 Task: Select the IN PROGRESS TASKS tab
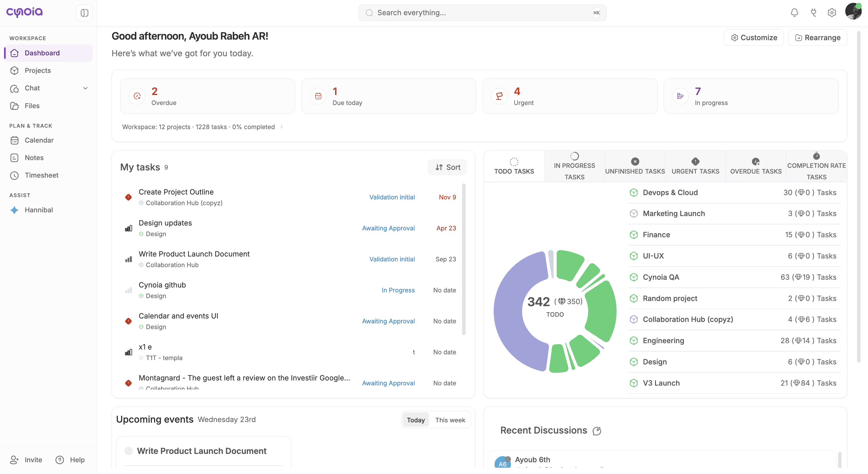click(x=575, y=166)
